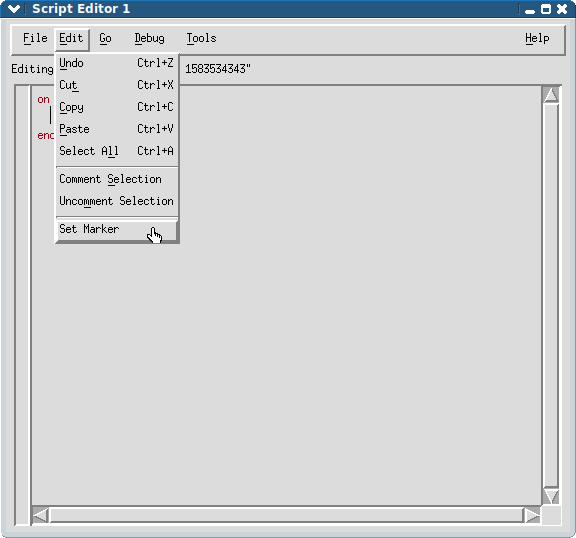Open the Help menu

coord(537,38)
